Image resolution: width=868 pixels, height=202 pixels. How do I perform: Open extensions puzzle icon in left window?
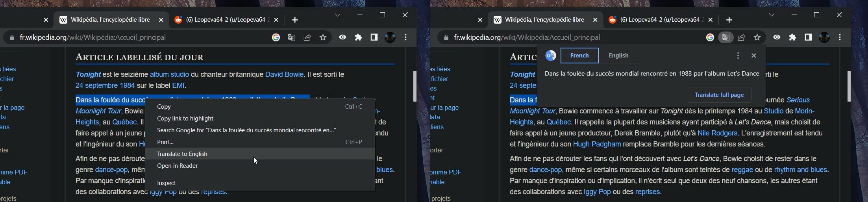pos(358,37)
